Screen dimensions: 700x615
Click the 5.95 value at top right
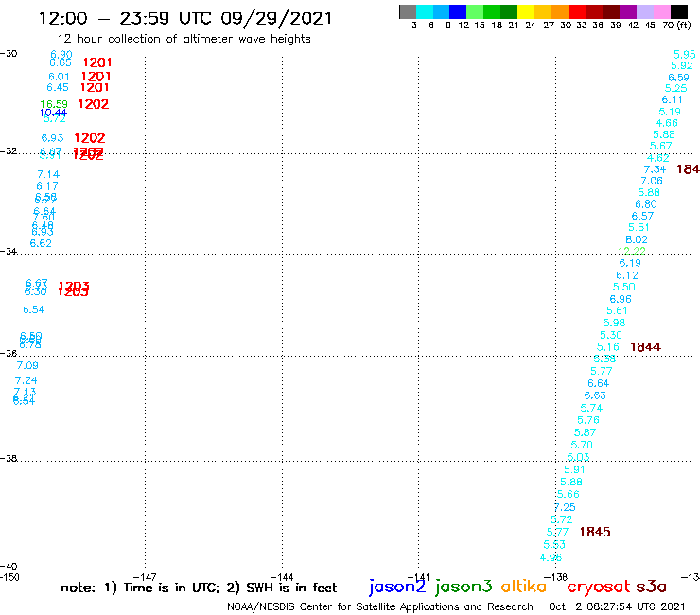pyautogui.click(x=684, y=55)
